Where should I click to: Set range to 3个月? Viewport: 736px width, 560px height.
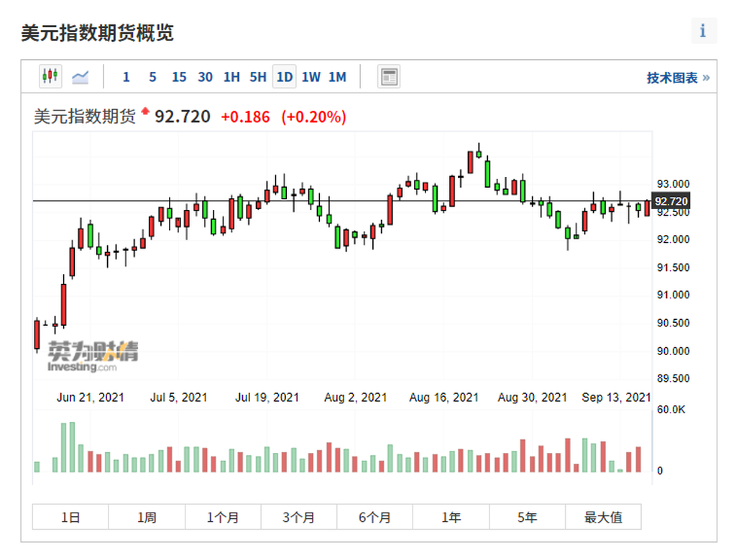299,518
